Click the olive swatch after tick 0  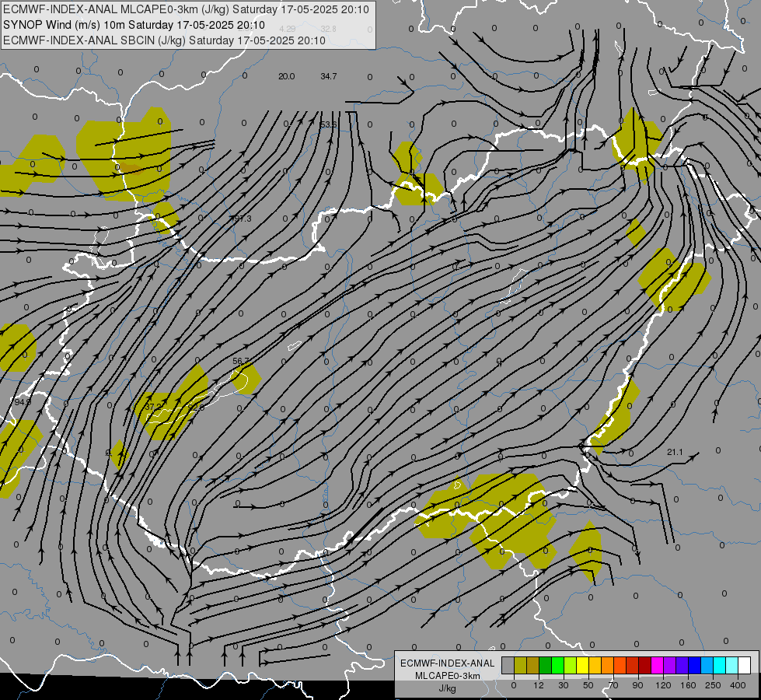tap(520, 666)
